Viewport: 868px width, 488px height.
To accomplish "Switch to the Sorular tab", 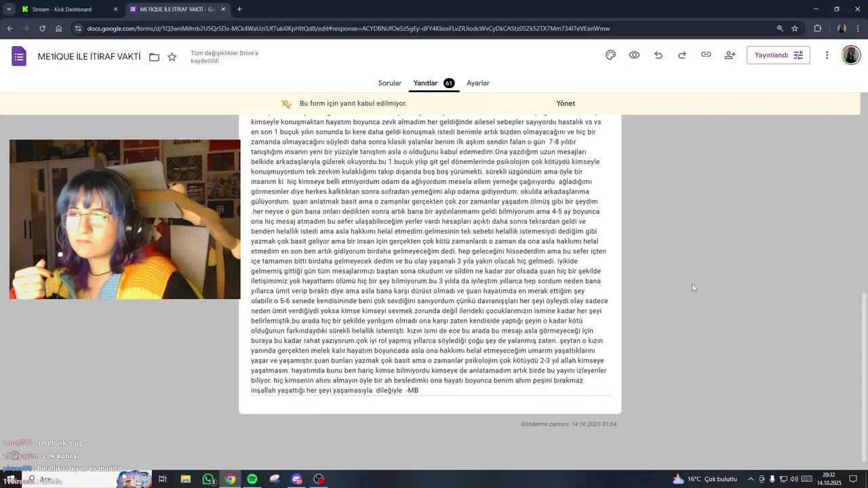I will coord(390,83).
